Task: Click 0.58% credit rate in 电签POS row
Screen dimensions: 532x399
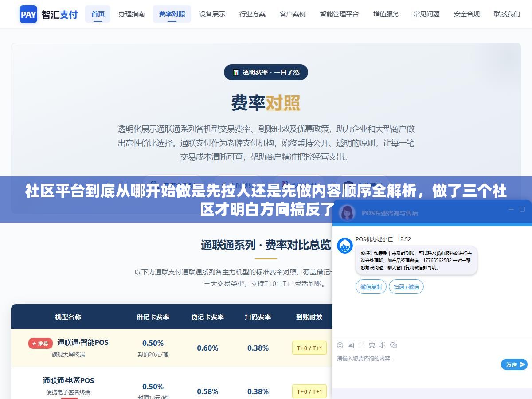Action: point(207,391)
